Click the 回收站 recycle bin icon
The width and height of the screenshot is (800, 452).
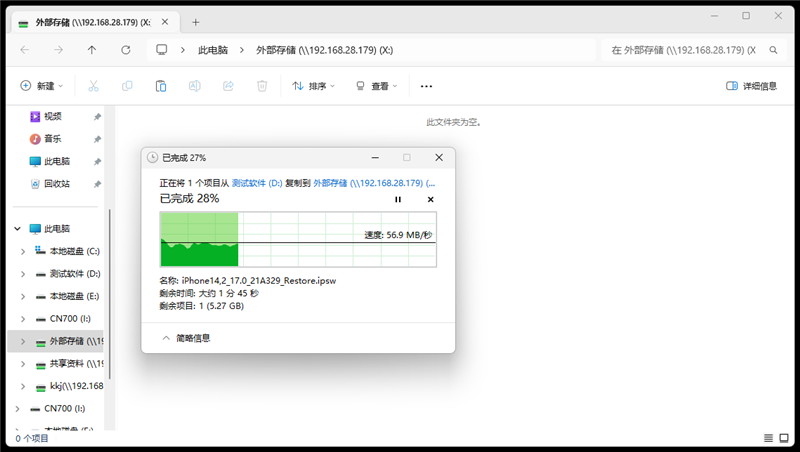click(35, 184)
